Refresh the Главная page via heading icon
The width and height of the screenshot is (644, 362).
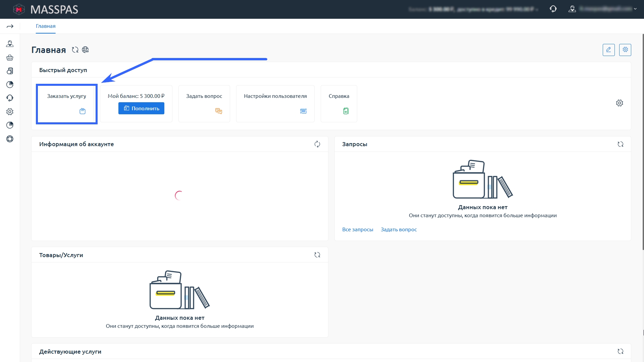[x=75, y=50]
